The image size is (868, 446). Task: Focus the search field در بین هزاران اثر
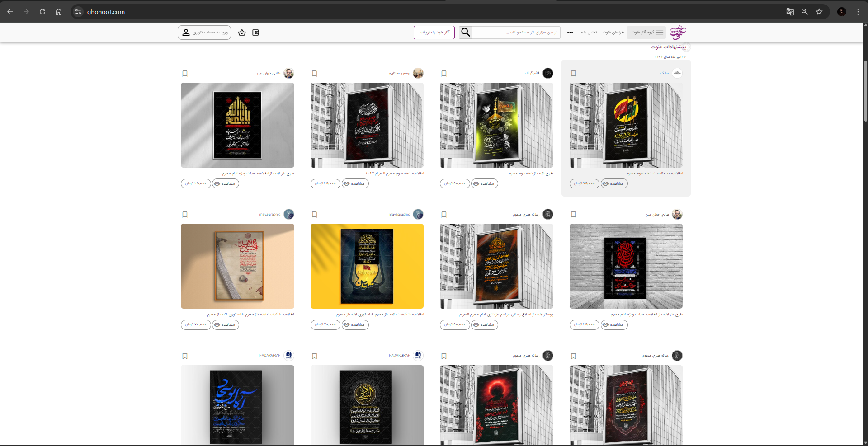coord(516,33)
